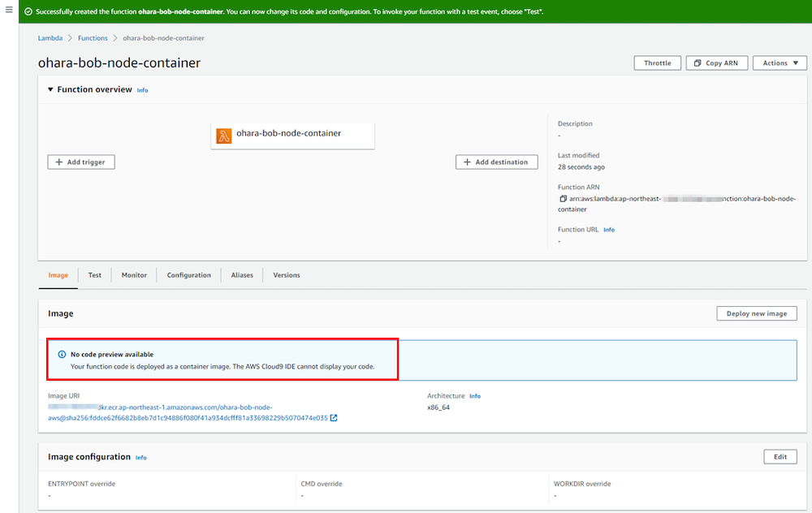
Task: Open the Configuration tab
Action: click(x=188, y=275)
